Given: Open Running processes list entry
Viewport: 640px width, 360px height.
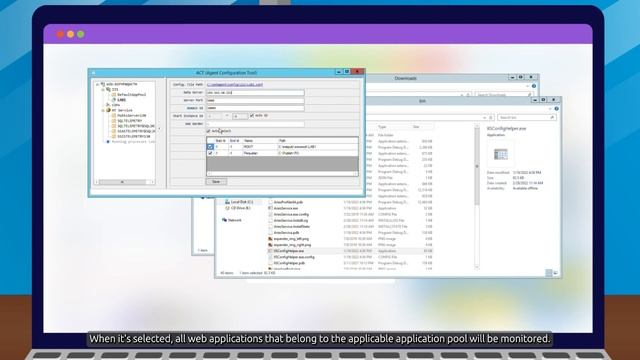Looking at the screenshot, I should point(133,142).
